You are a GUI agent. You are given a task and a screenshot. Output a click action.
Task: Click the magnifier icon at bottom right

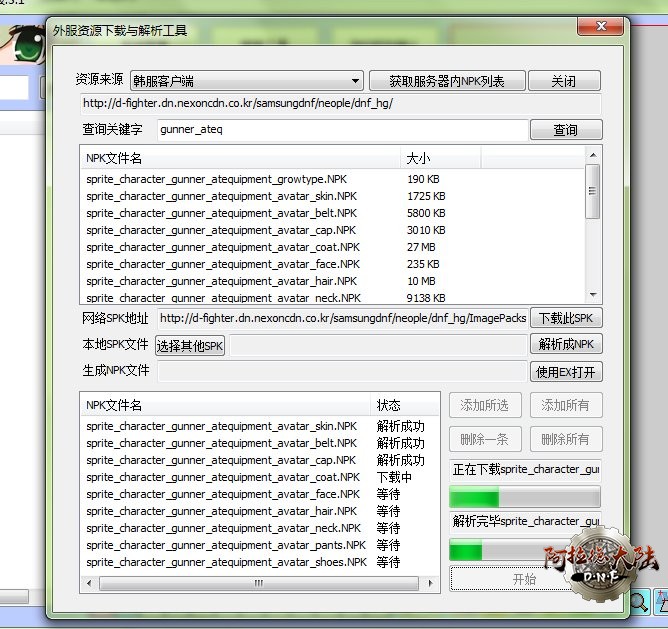click(x=638, y=602)
